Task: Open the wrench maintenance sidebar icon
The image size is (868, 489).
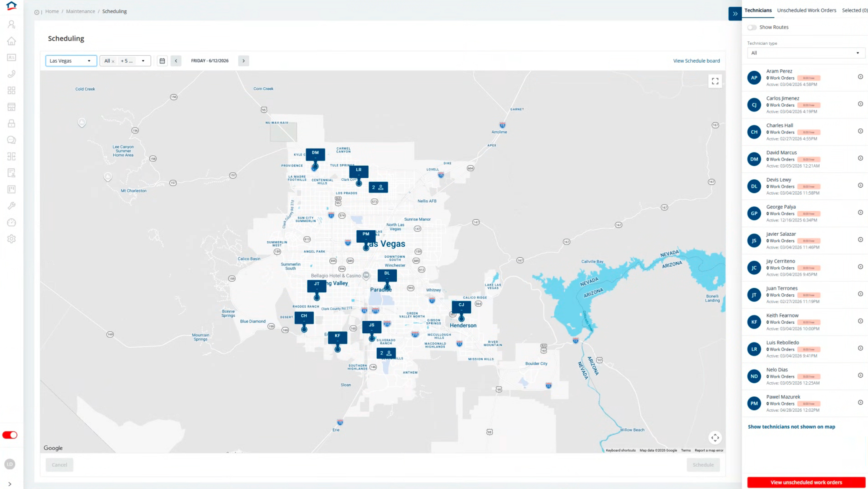Action: coord(11,206)
